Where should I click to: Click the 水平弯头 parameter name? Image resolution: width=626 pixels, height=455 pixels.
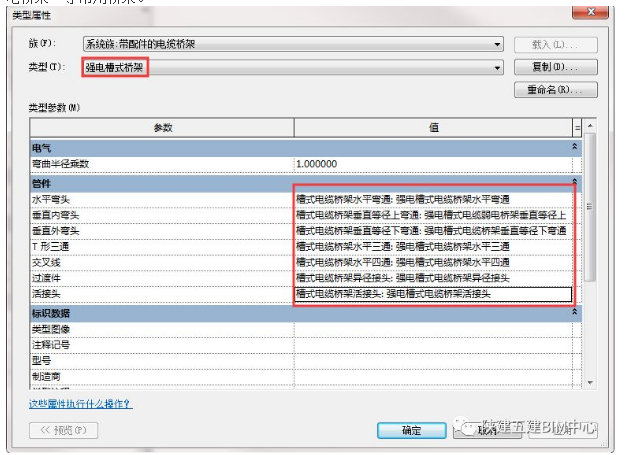pos(51,199)
